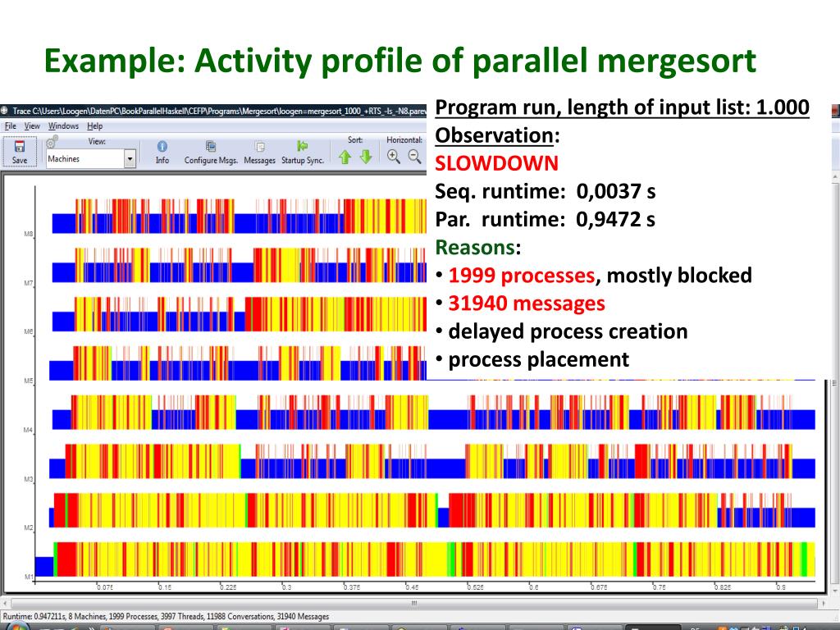Select the M4 machine label

point(29,430)
